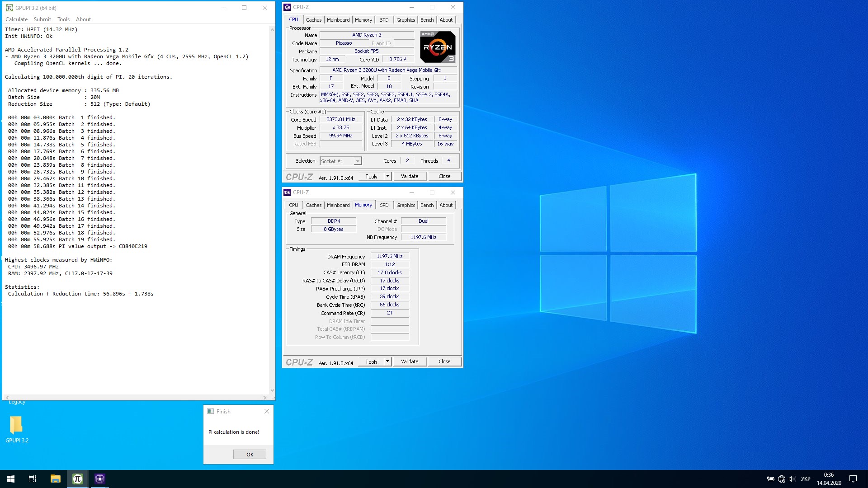Open SPD tab in lower CPU-Z window
The image size is (868, 488).
click(384, 205)
